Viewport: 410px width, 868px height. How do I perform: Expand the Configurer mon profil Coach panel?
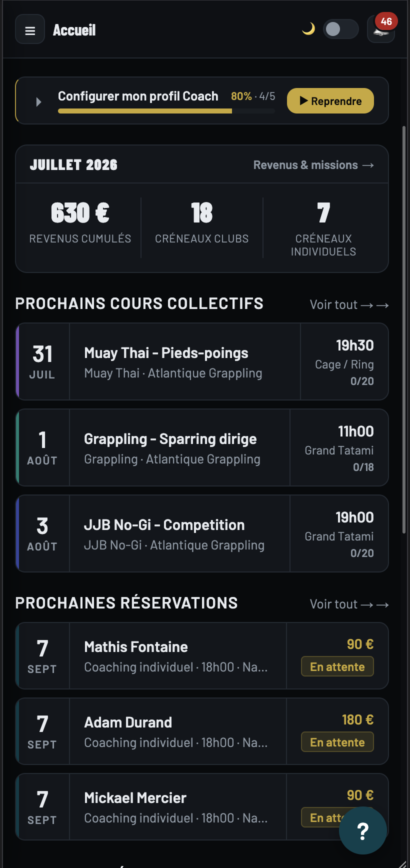point(39,102)
